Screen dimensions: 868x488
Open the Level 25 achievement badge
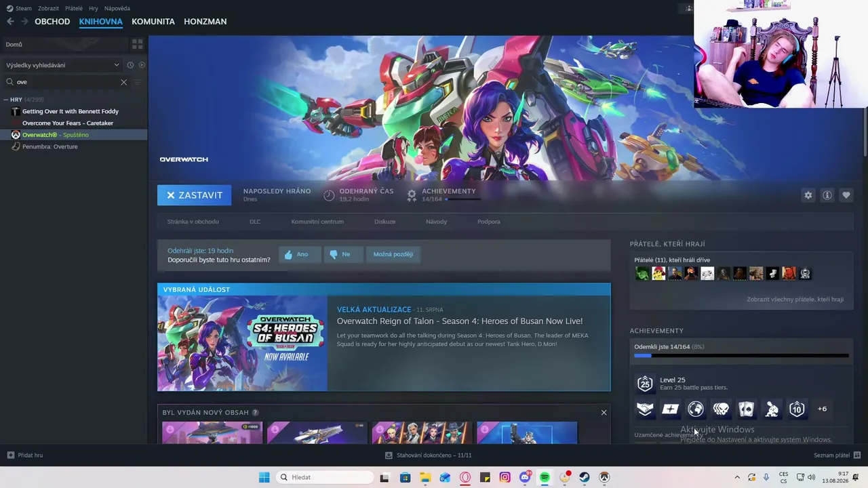point(645,384)
